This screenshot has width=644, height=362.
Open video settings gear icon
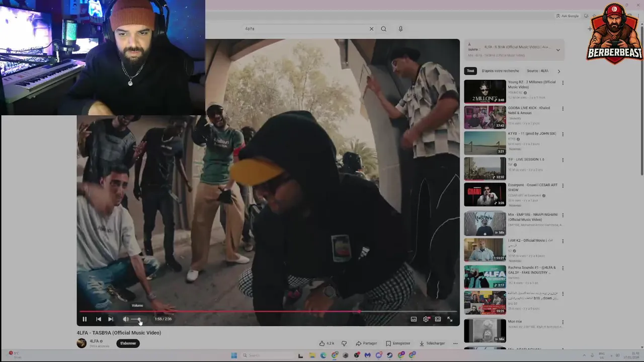coord(426,319)
